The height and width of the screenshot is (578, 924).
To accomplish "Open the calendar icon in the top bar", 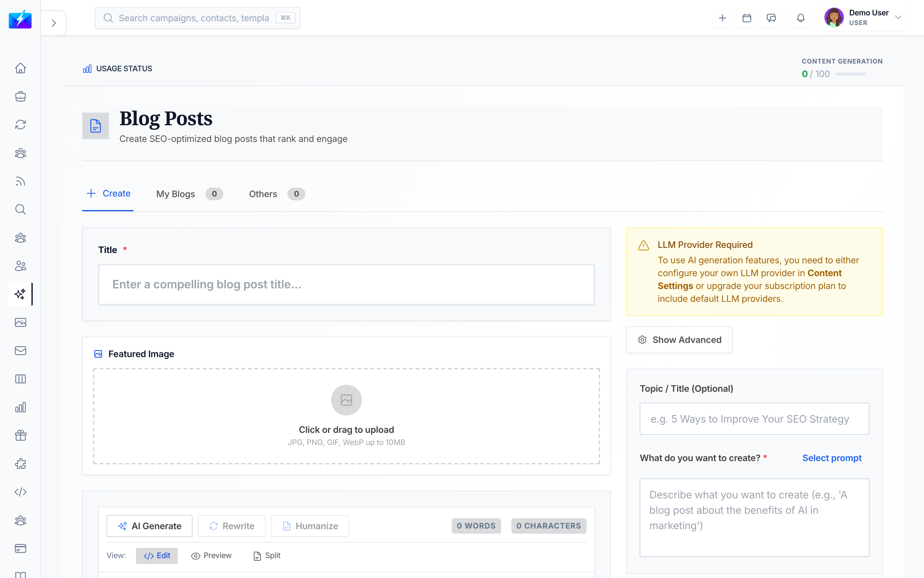I will tap(747, 18).
